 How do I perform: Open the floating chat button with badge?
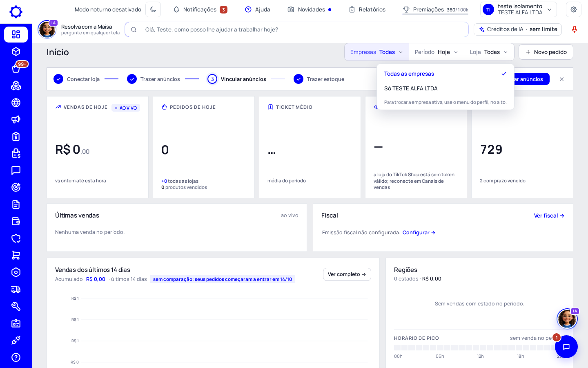click(x=566, y=347)
